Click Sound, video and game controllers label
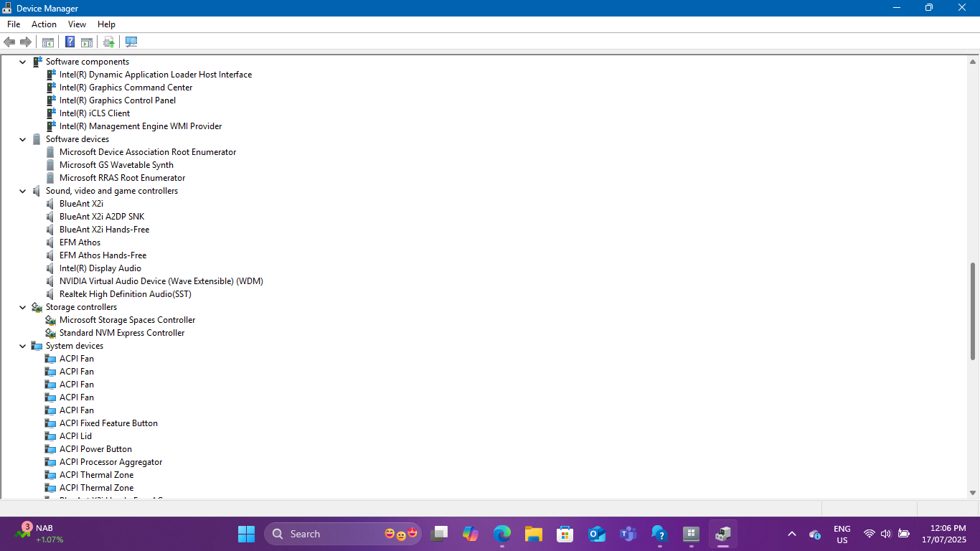980x551 pixels. coord(112,191)
